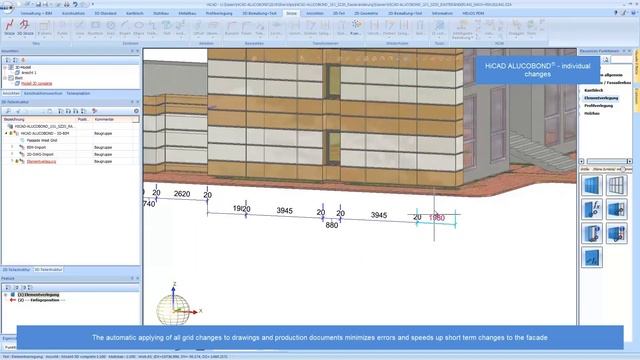Viewport: 640px width, 360px height.
Task: Switch to the Profilverlegung ribbon tab
Action: pos(219,13)
